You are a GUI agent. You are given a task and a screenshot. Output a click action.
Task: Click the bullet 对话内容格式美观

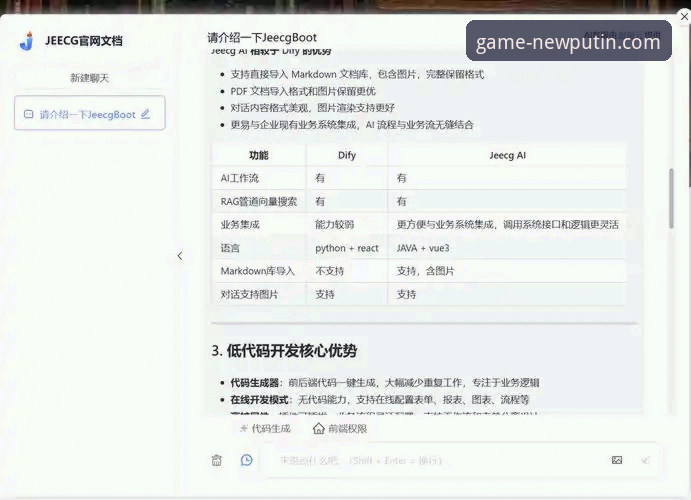point(312,108)
